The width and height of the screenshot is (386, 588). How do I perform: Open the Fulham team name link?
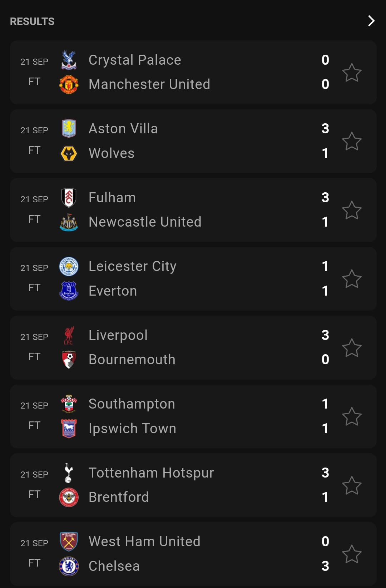point(112,198)
